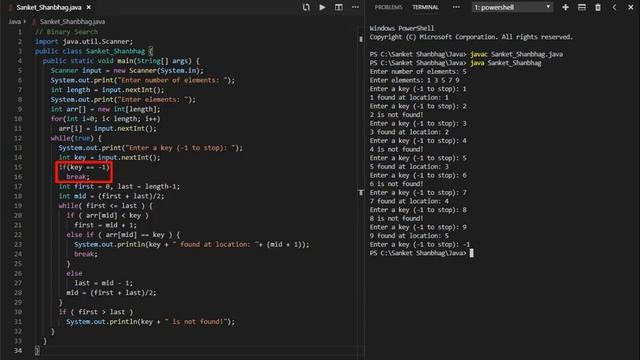Click 'javac Sanket_Shanbhag.java' terminal command
Image resolution: width=640 pixels, height=360 pixels.
[516, 54]
